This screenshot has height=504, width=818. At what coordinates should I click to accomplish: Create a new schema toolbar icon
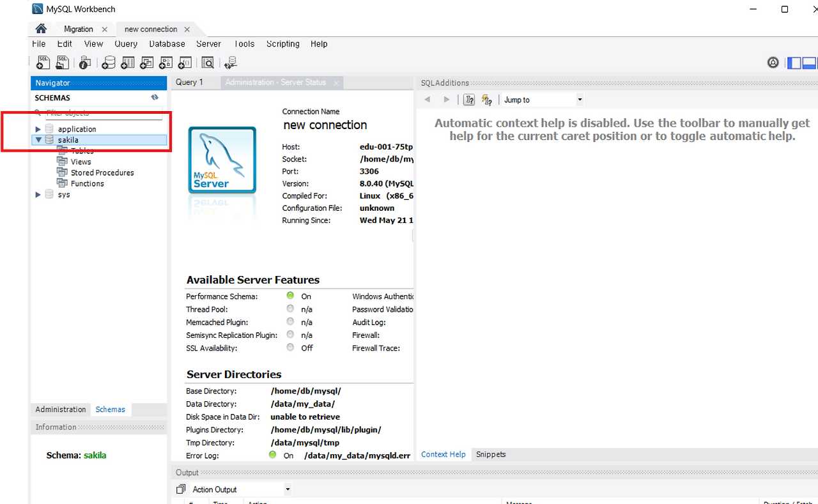[x=109, y=63]
